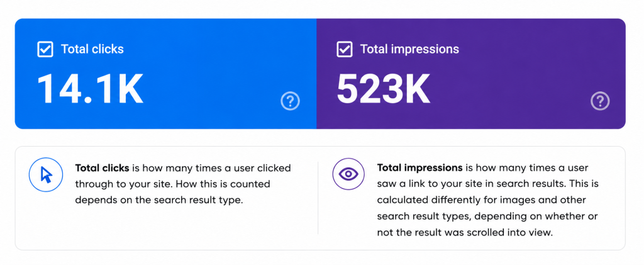Click the purple eye circle icon
This screenshot has height=265, width=644.
click(x=348, y=174)
